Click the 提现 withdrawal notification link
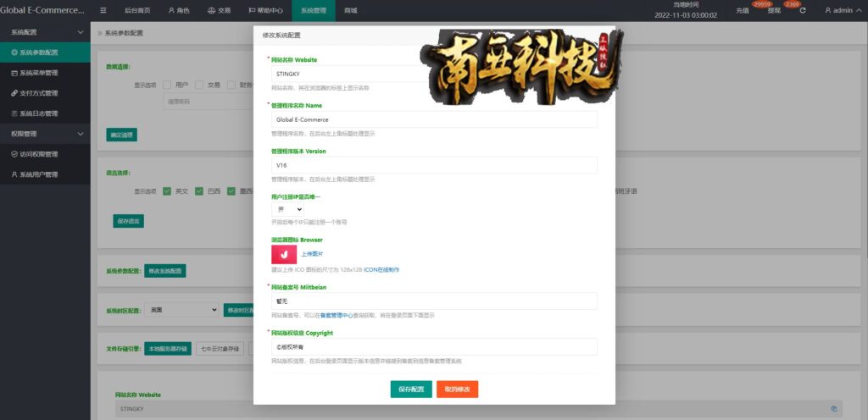This screenshot has height=420, width=868. (775, 10)
